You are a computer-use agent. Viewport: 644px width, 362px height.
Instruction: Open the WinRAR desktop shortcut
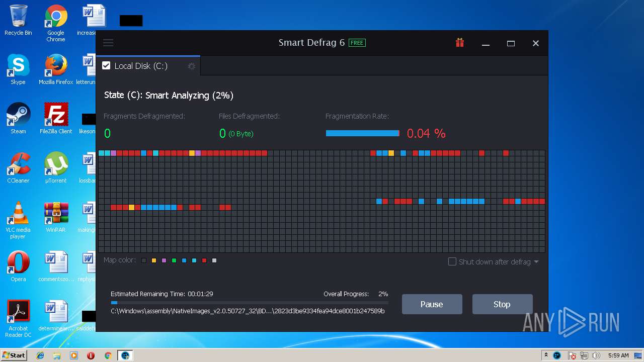click(56, 218)
